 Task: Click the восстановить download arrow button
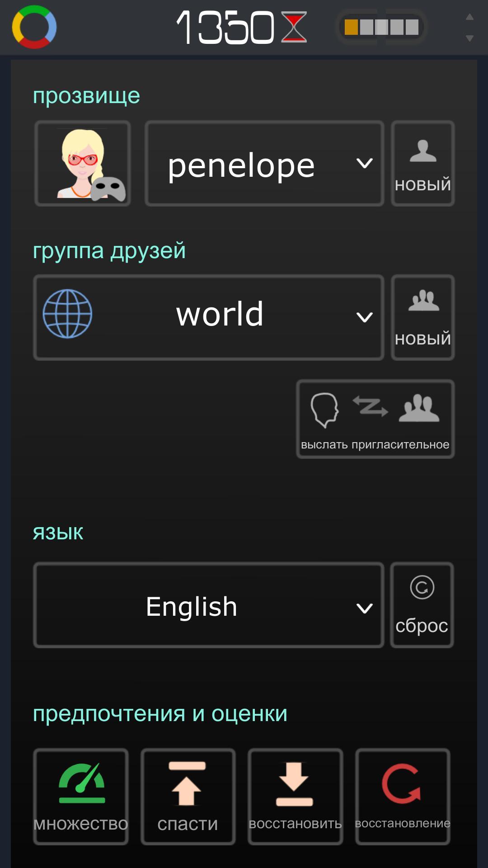[x=295, y=797]
